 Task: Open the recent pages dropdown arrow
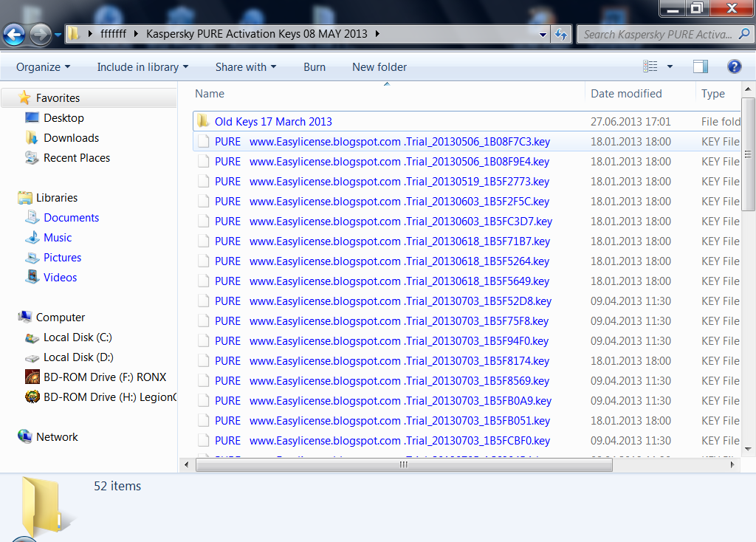pos(58,35)
